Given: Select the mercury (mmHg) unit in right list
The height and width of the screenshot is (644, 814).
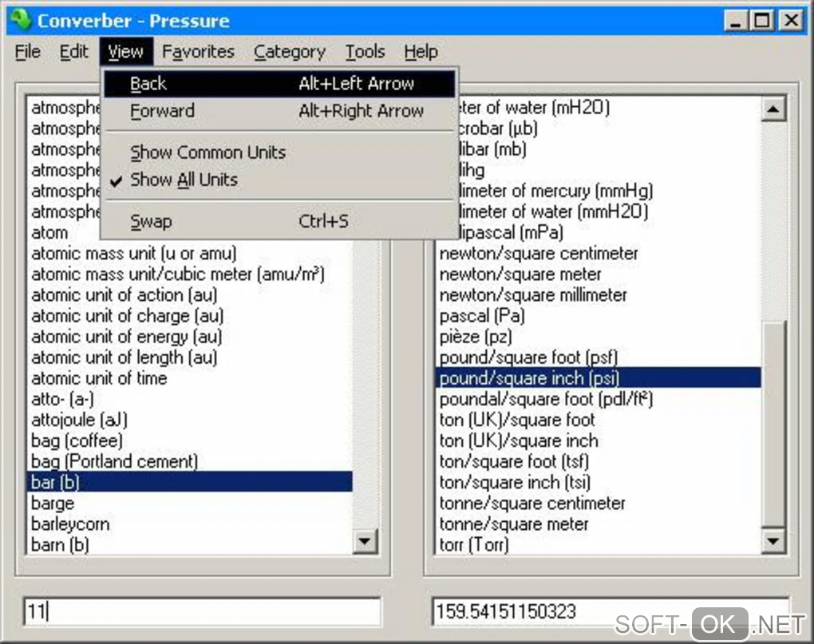Looking at the screenshot, I should click(610, 191).
